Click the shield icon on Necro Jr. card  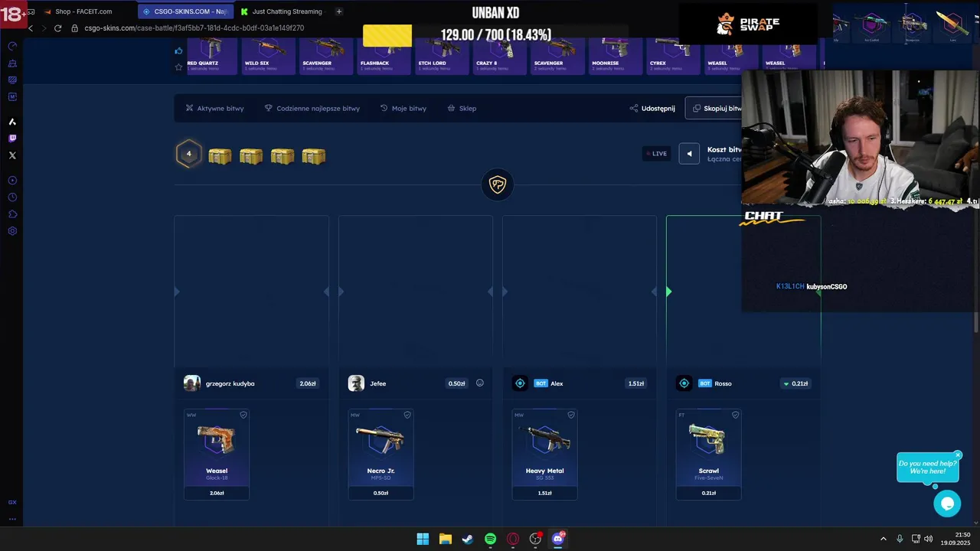click(407, 415)
